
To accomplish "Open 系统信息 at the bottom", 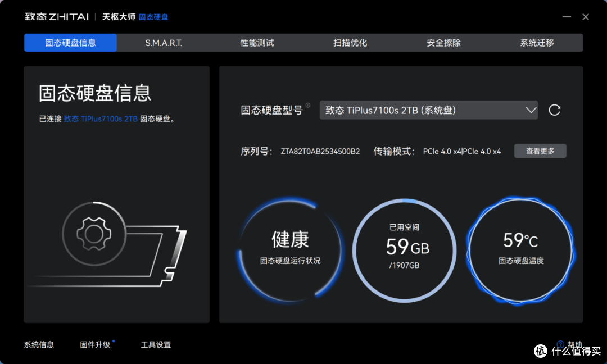I will [x=39, y=345].
